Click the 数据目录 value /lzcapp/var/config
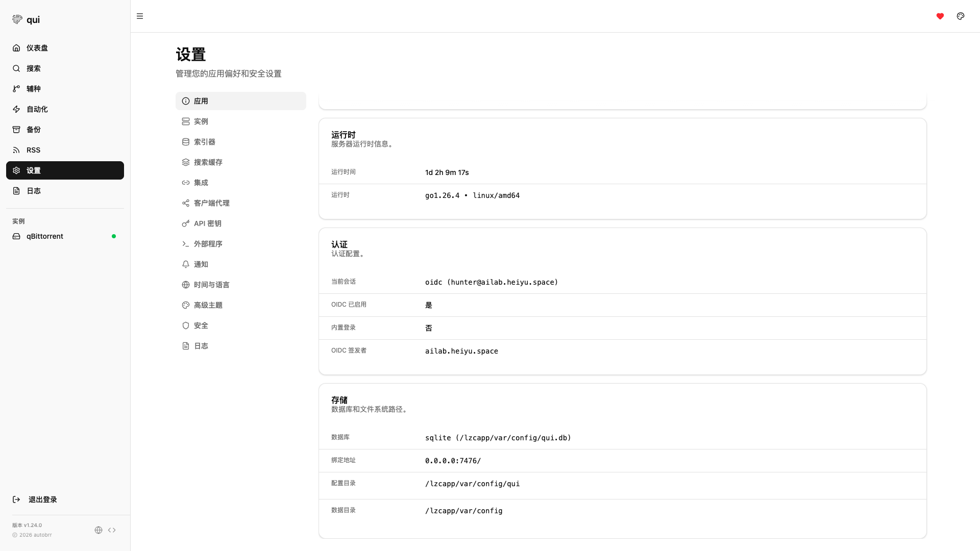 [x=464, y=511]
